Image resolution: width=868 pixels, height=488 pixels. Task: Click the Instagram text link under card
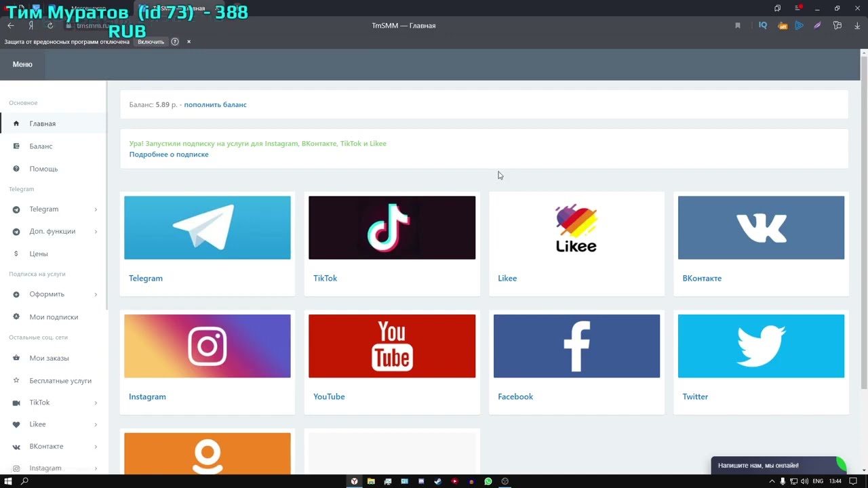coord(147,396)
